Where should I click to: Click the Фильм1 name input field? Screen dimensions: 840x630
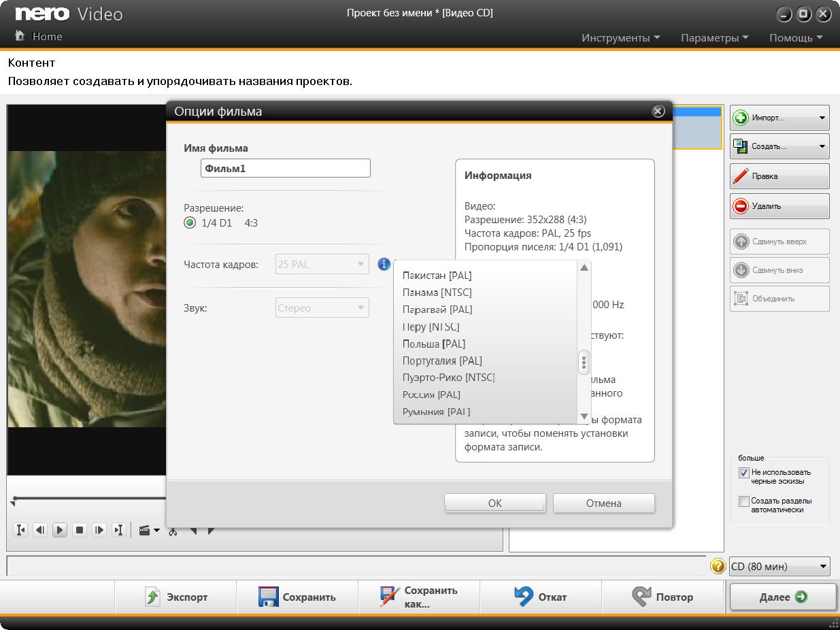click(x=286, y=168)
